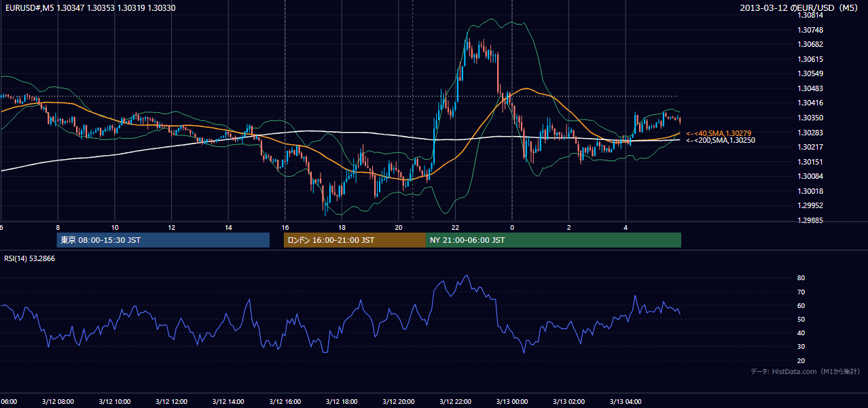Click price axis value 1.30549
Screen dimensions: 868x408
point(810,73)
